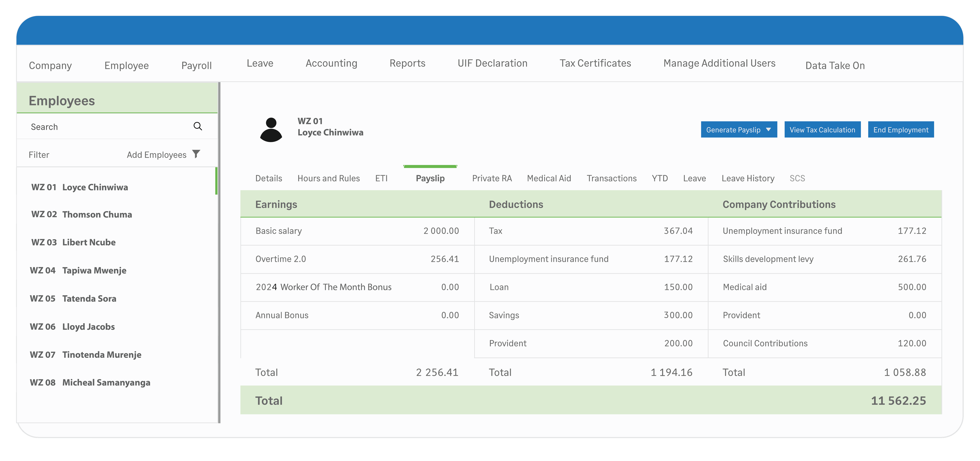The width and height of the screenshot is (980, 461).
Task: Navigate to Tax Certificates
Action: [x=595, y=63]
